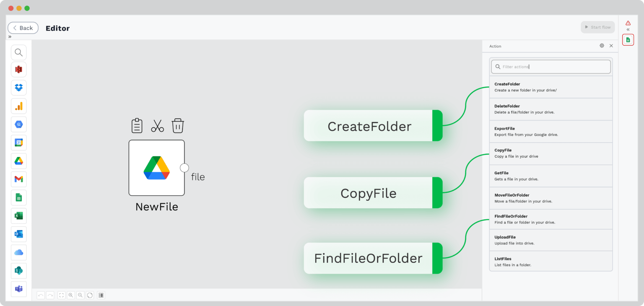Select the CreateFolder action from the list

pos(551,87)
